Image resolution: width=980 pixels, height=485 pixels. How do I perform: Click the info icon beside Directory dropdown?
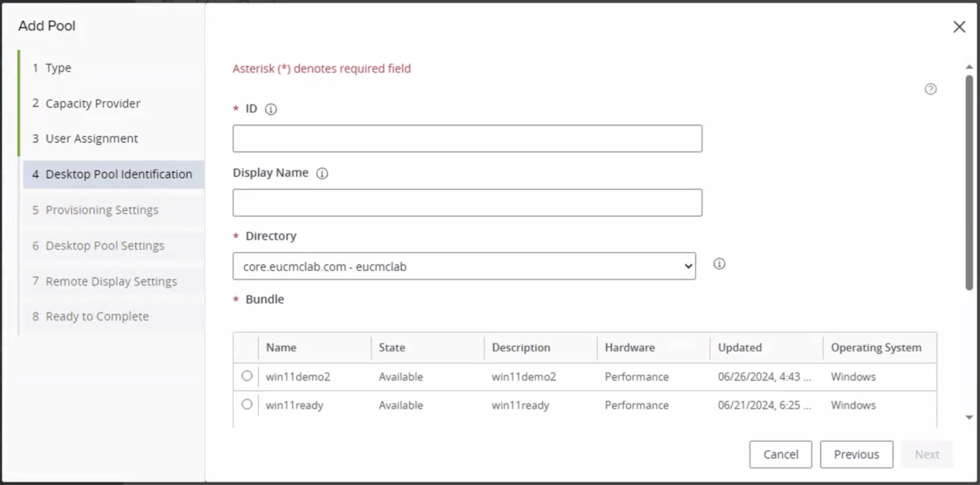coord(719,263)
